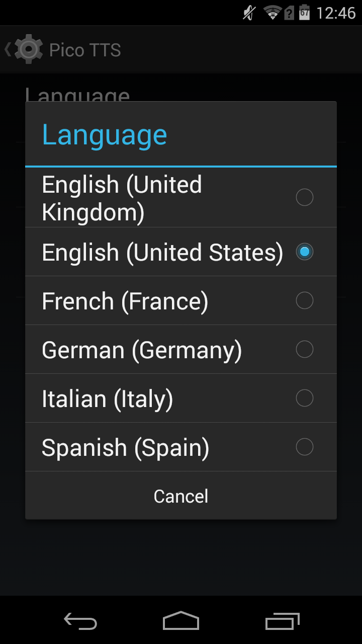
Task: Tap the battery status icon
Action: (304, 12)
